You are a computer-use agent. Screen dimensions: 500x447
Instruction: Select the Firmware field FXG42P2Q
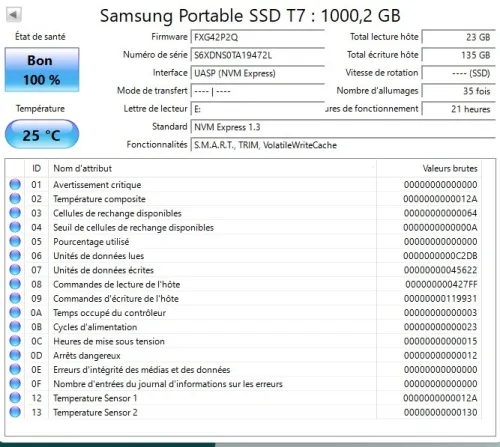[258, 37]
